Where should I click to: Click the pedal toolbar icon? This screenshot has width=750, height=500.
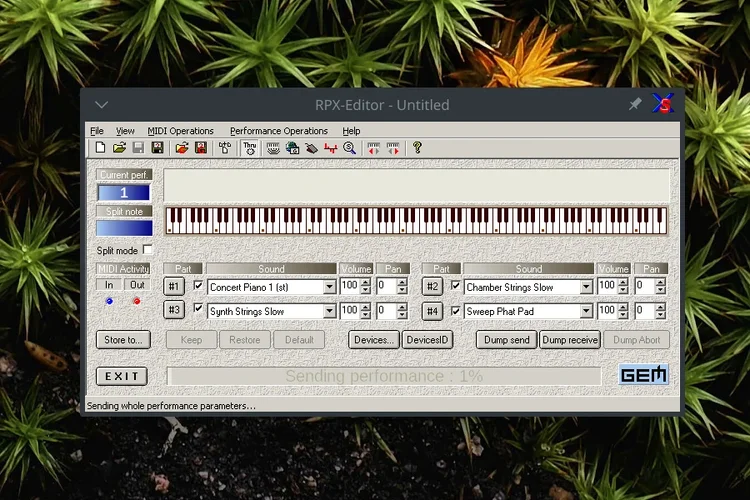click(x=311, y=148)
